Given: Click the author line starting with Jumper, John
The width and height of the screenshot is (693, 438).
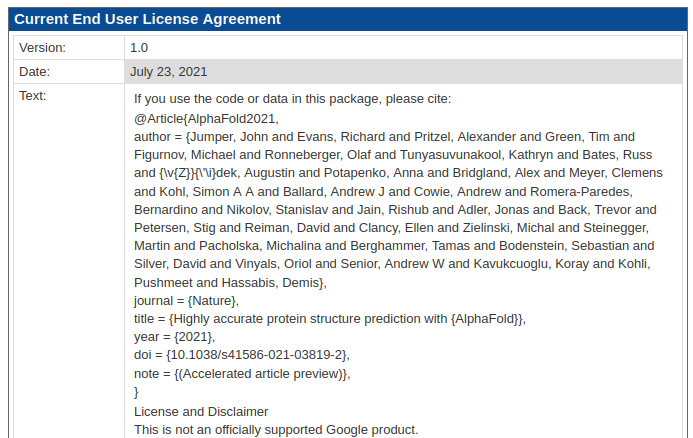Looking at the screenshot, I should pos(384,136).
